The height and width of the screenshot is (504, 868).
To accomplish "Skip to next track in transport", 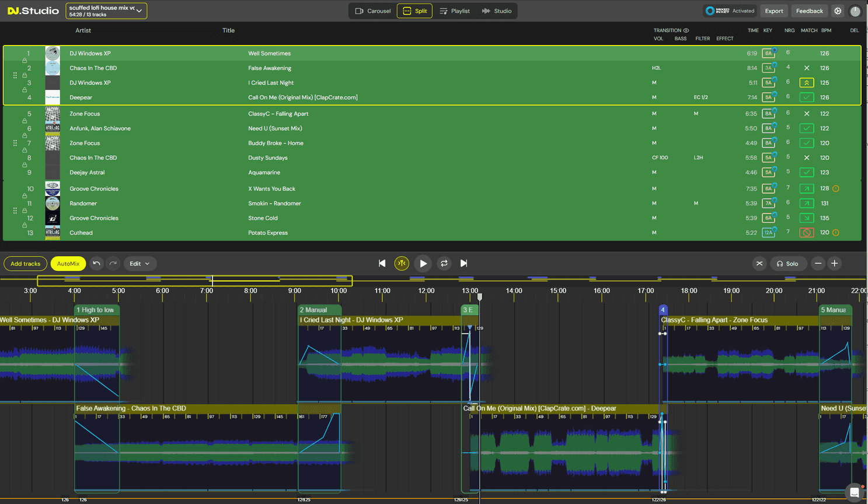I will point(463,264).
